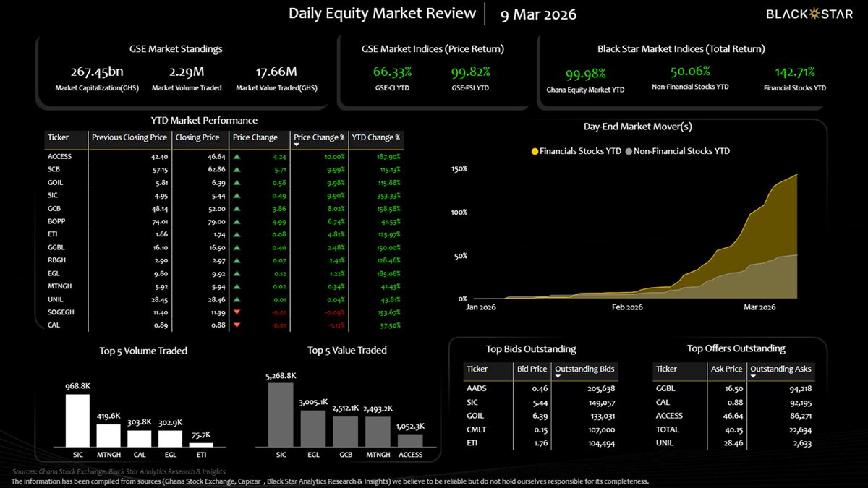This screenshot has width=868, height=488.
Task: Click the GCB bar in Top 5 Value Traded
Action: (x=345, y=431)
